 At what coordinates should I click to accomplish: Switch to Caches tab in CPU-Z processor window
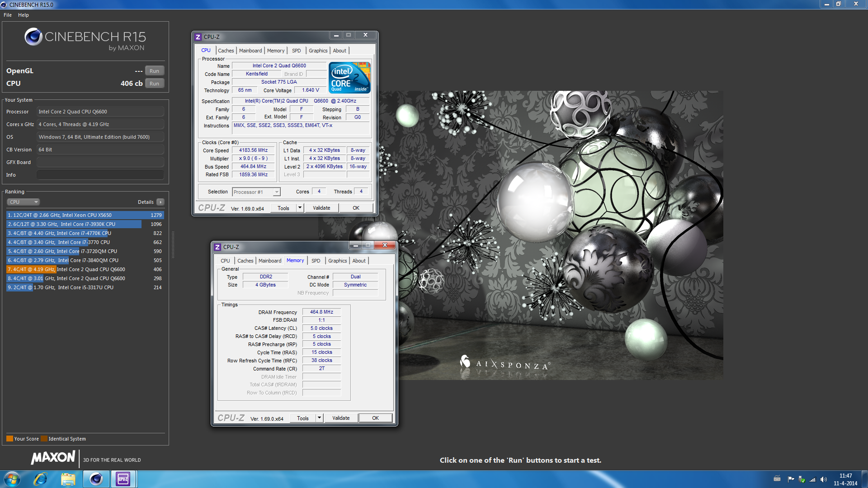point(226,51)
